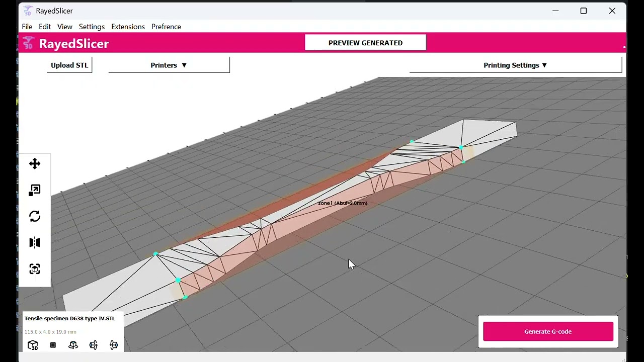The image size is (644, 362).
Task: Choose the fourth cube orientation view icon
Action: click(x=94, y=345)
